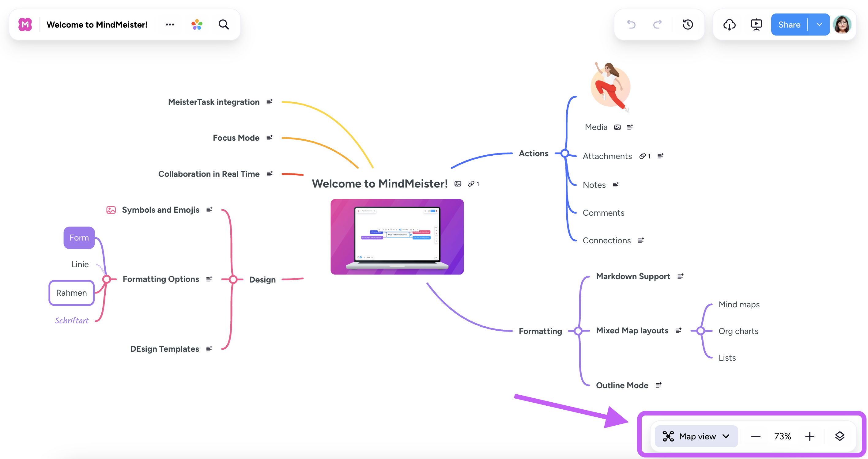Screen dimensions: 868x459
Task: Open the layers icon in zoom bar
Action: [x=840, y=436]
